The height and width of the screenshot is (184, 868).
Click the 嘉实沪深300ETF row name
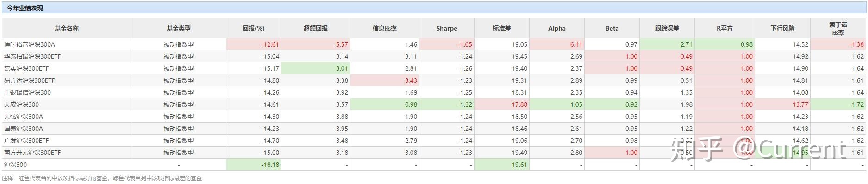[26, 68]
